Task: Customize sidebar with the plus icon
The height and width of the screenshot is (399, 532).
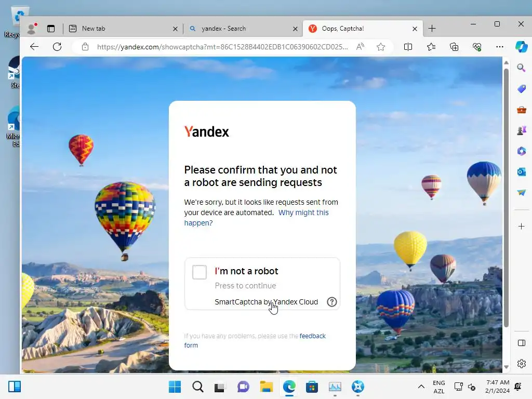Action: pyautogui.click(x=522, y=227)
